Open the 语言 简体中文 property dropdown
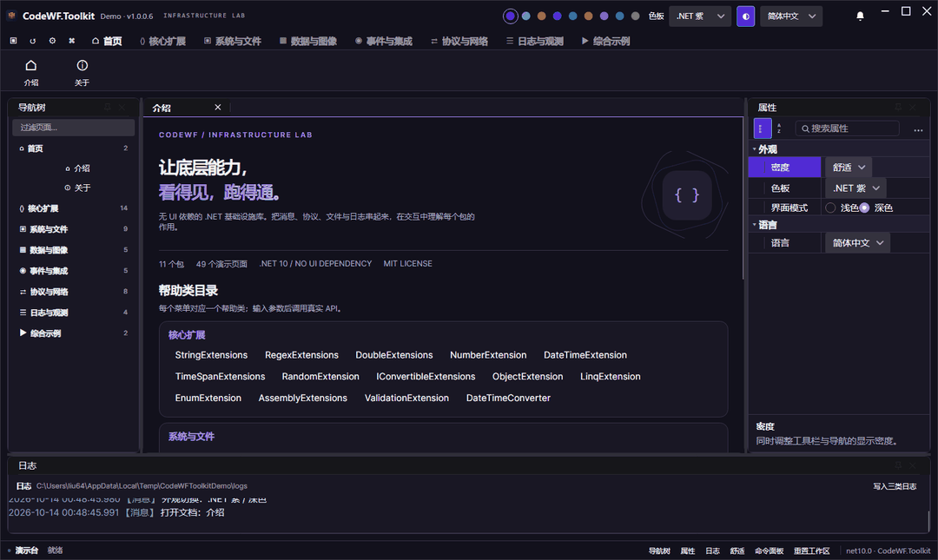The width and height of the screenshot is (938, 560). pyautogui.click(x=857, y=243)
